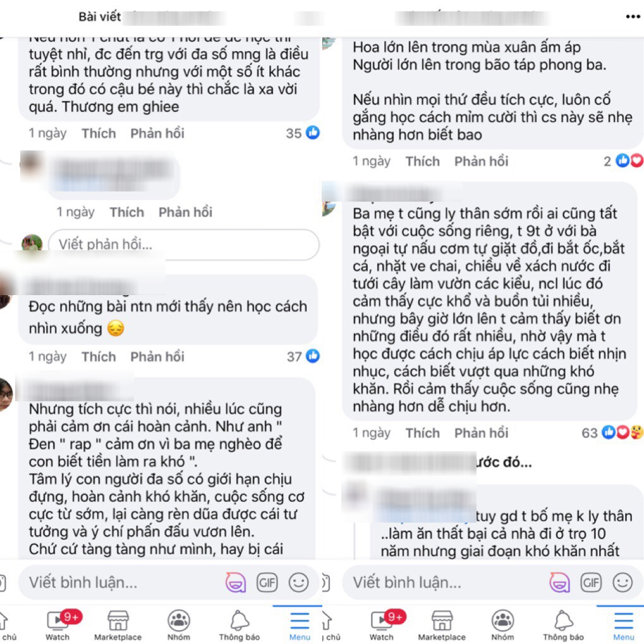
Task: Open sticker picker in left comment bar
Action: pyautogui.click(x=236, y=583)
